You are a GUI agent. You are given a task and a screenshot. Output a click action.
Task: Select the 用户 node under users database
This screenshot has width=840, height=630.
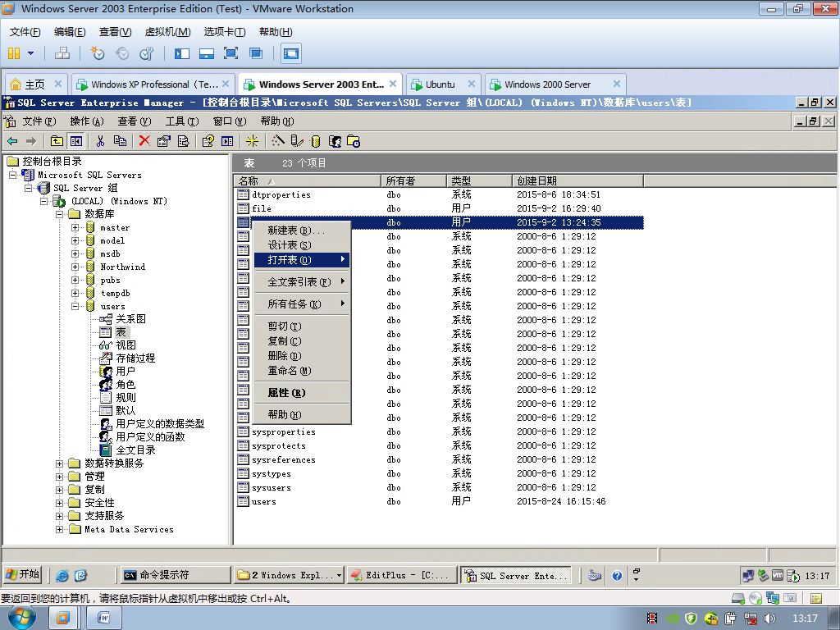tap(126, 372)
